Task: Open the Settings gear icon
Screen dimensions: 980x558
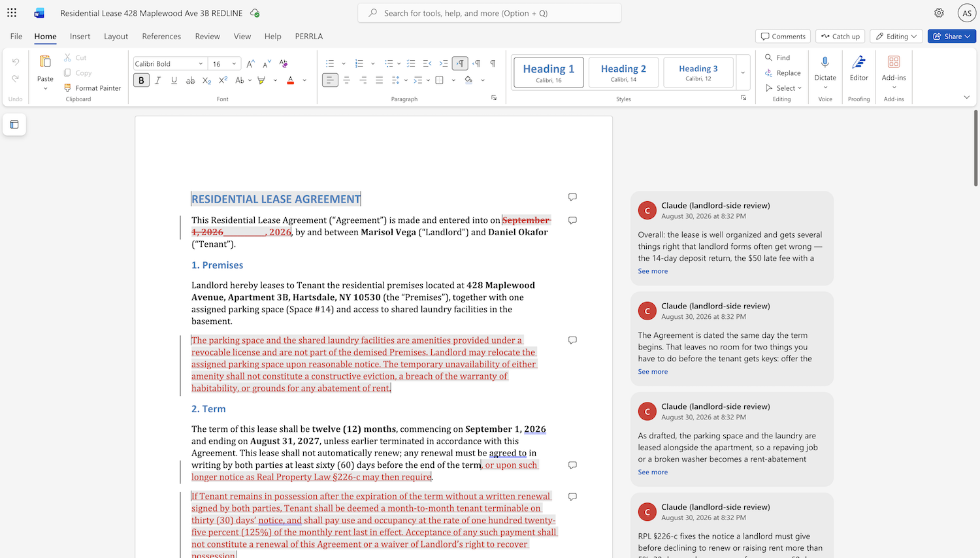Action: (939, 13)
